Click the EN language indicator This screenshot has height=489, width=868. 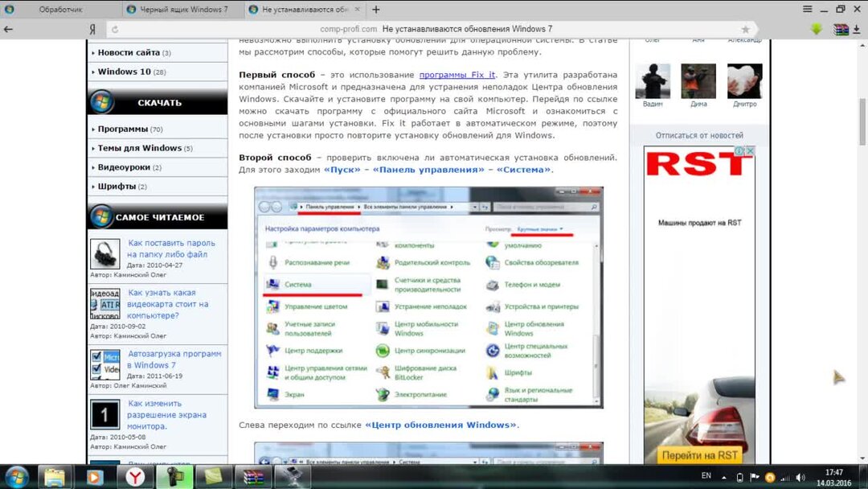[x=706, y=475]
